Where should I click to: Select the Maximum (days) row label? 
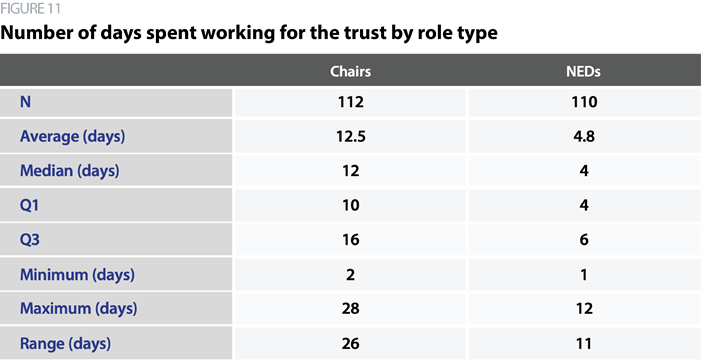click(x=79, y=308)
